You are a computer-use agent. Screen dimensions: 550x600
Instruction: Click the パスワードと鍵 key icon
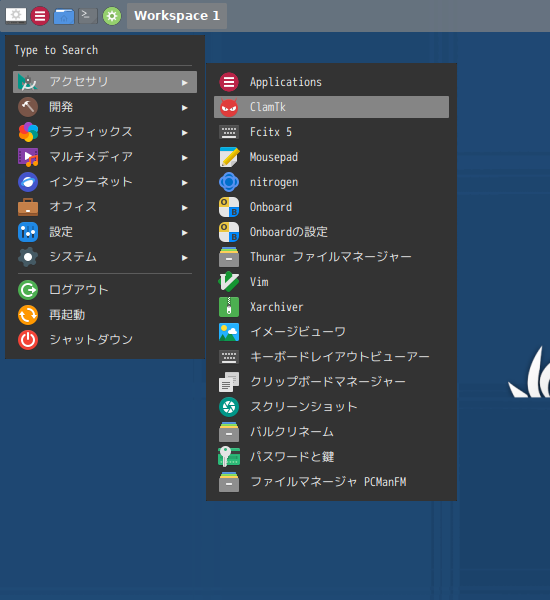pos(229,457)
